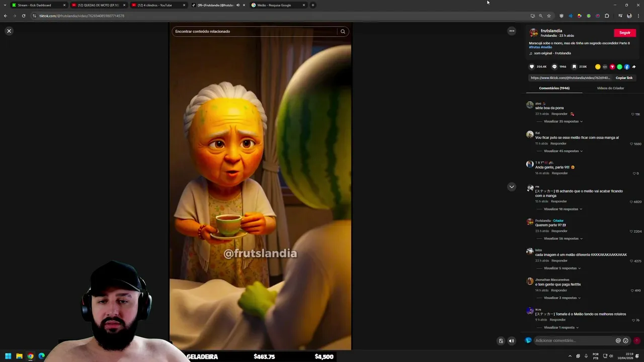Like 'e tem gente que paga Netflix' comment
The width and height of the screenshot is (644, 362).
[632, 291]
